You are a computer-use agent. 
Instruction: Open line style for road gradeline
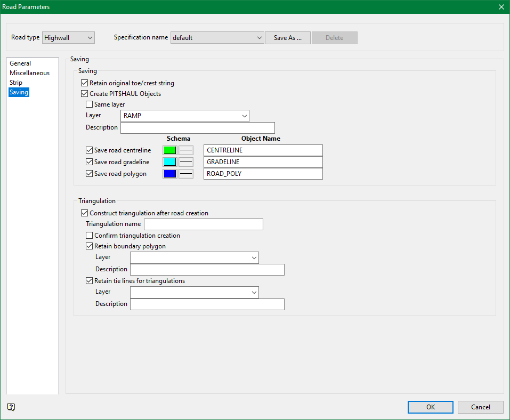click(186, 162)
